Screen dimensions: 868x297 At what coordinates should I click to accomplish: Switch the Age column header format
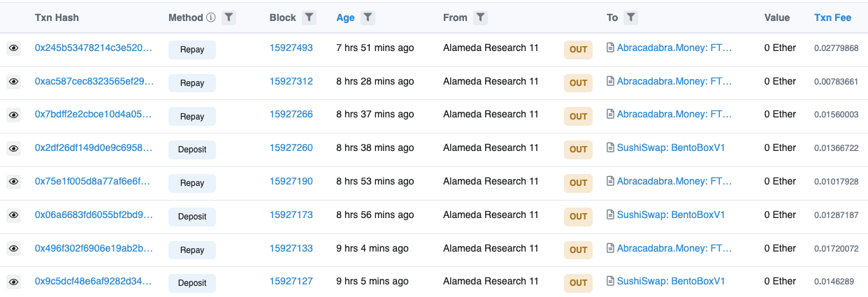(x=345, y=17)
